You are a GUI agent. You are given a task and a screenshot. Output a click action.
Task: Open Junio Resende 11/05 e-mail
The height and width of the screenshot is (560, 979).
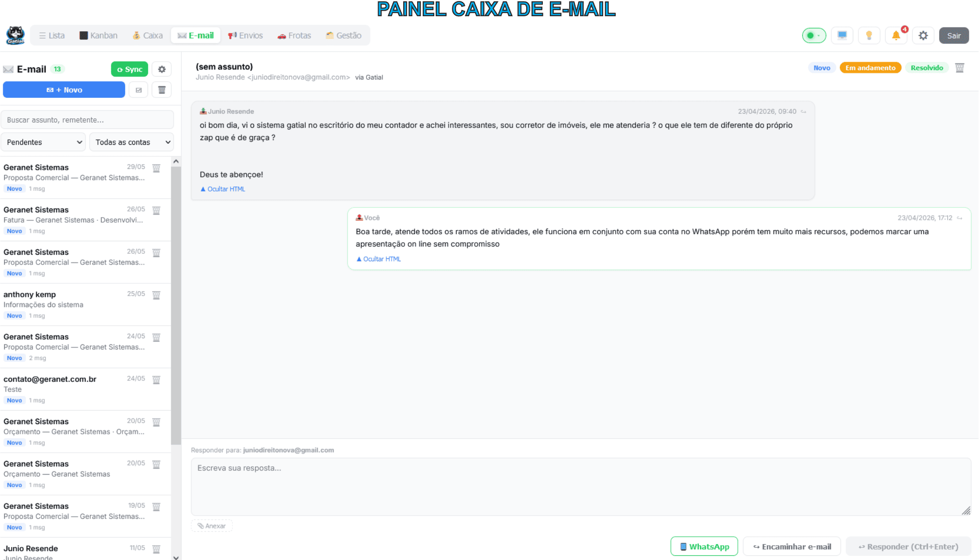[x=85, y=549]
